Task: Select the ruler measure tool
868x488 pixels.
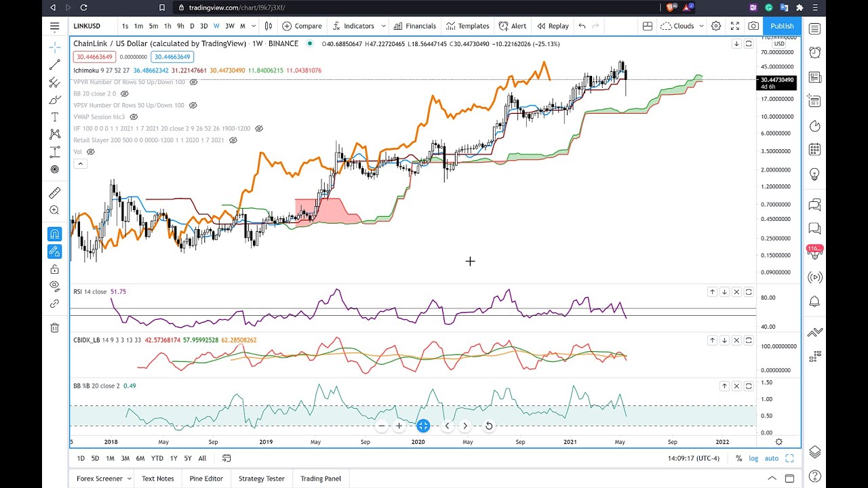Action: (x=55, y=192)
